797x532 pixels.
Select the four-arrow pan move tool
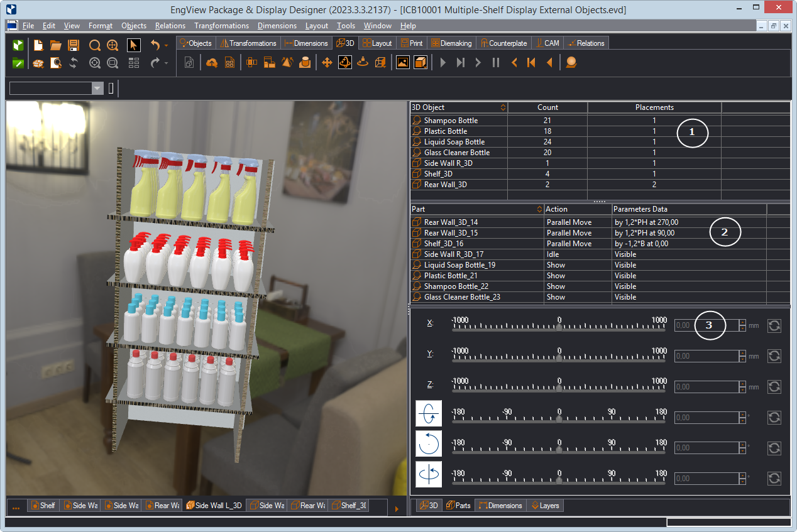tap(327, 63)
